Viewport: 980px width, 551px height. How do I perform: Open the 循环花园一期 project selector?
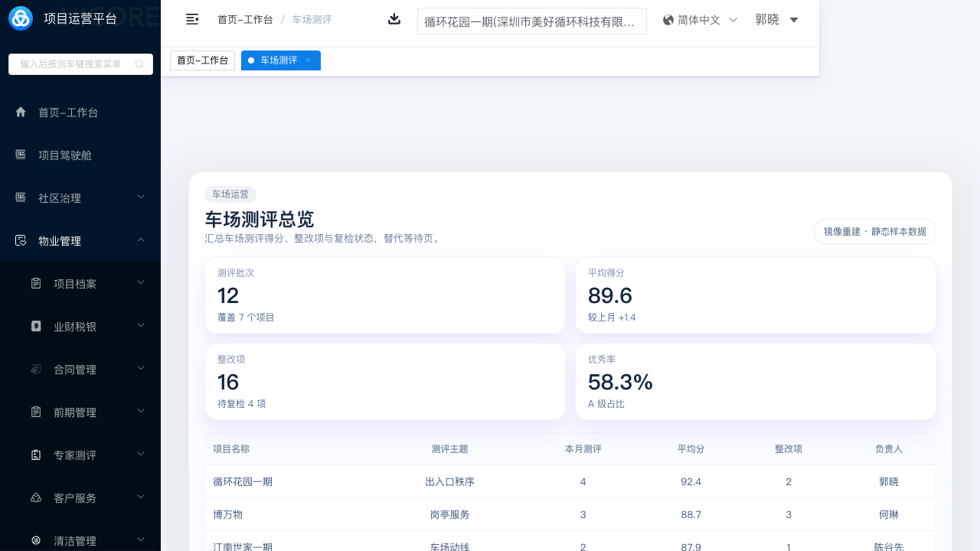tap(531, 21)
